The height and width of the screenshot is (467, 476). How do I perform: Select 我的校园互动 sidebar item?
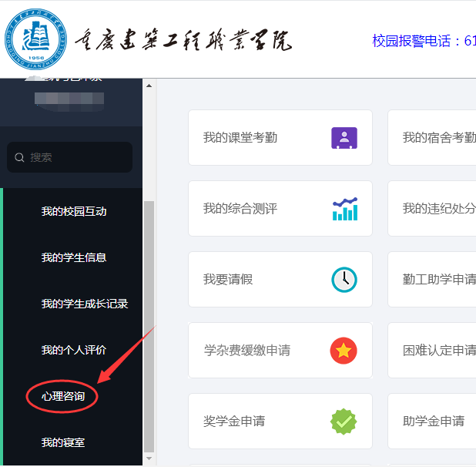tap(74, 211)
